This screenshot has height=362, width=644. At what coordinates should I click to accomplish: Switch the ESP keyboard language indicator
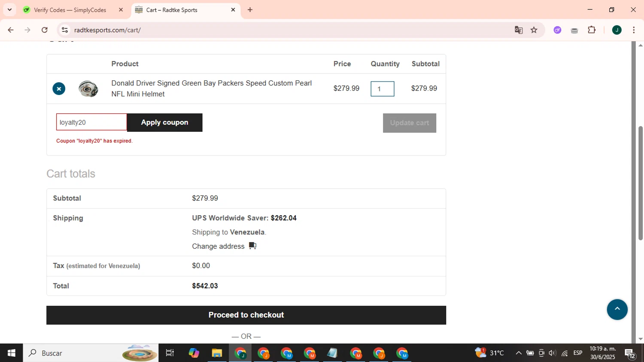coord(578,353)
